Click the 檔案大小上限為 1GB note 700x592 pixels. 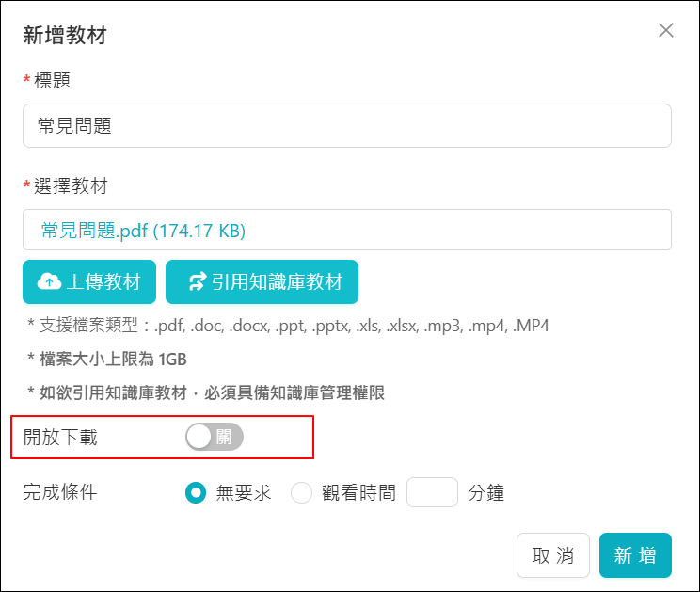tap(106, 359)
